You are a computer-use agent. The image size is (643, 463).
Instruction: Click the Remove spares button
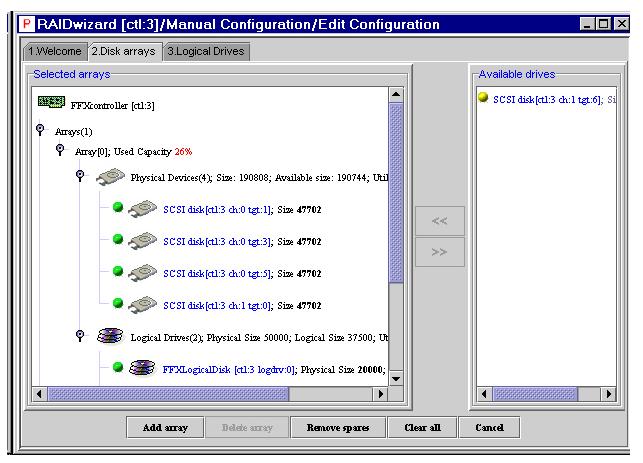[x=338, y=428]
